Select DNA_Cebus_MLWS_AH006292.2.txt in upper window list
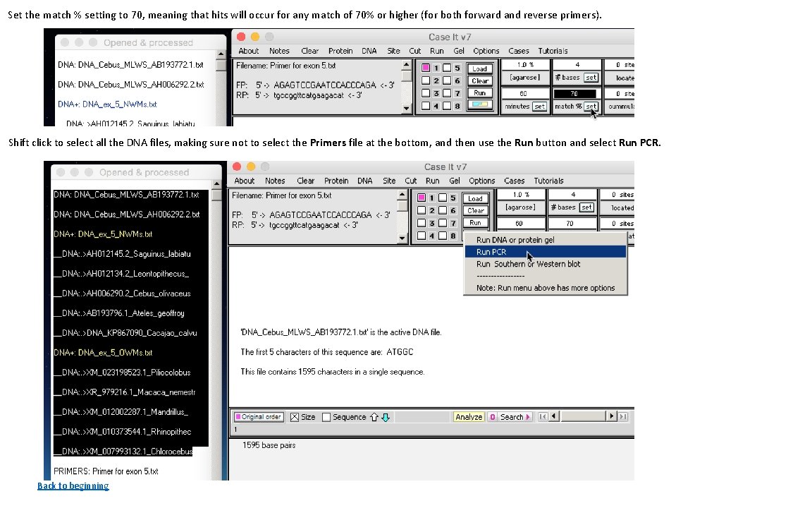 [130, 85]
